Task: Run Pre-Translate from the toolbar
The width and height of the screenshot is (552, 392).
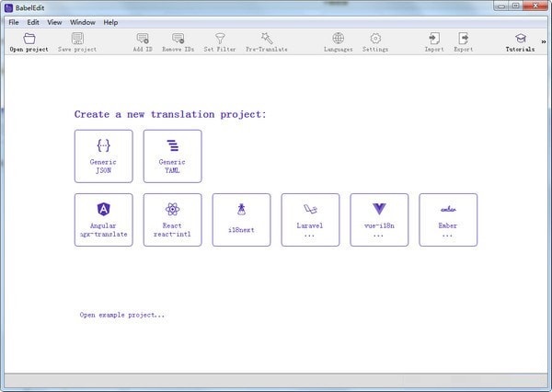Action: [266, 40]
